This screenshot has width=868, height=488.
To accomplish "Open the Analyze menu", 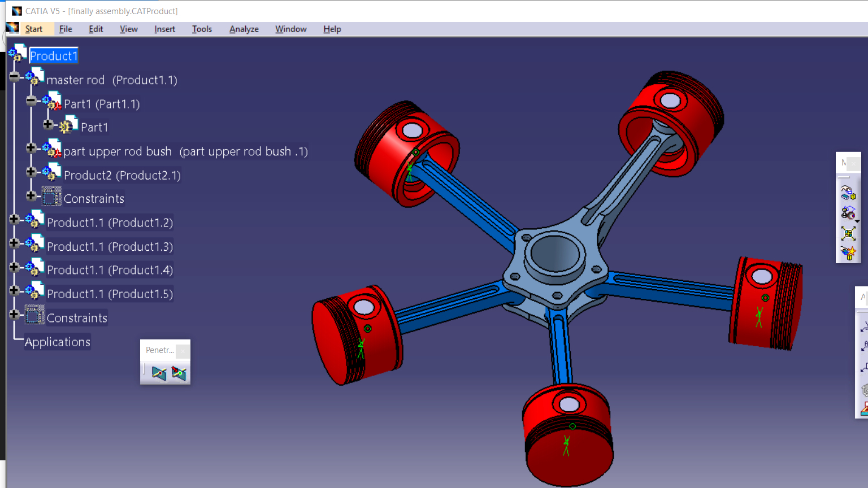I will tap(244, 29).
